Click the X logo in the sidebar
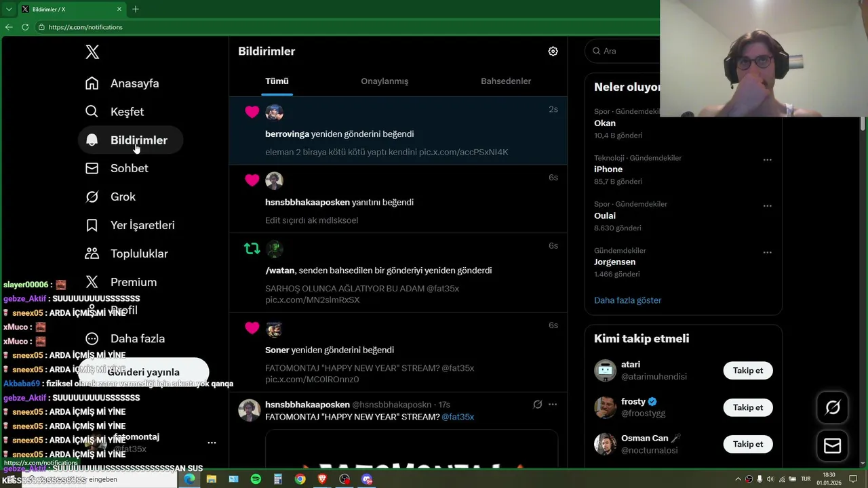 92,52
